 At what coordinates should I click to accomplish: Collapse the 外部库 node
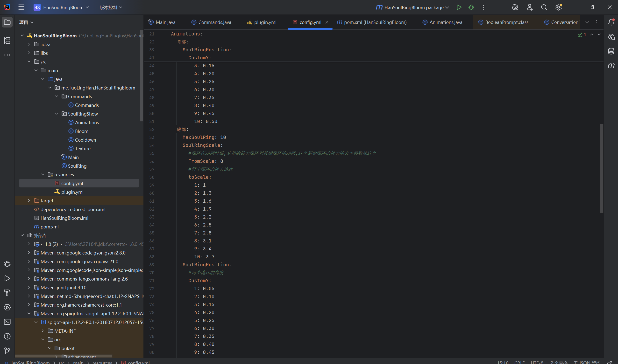[x=22, y=235]
